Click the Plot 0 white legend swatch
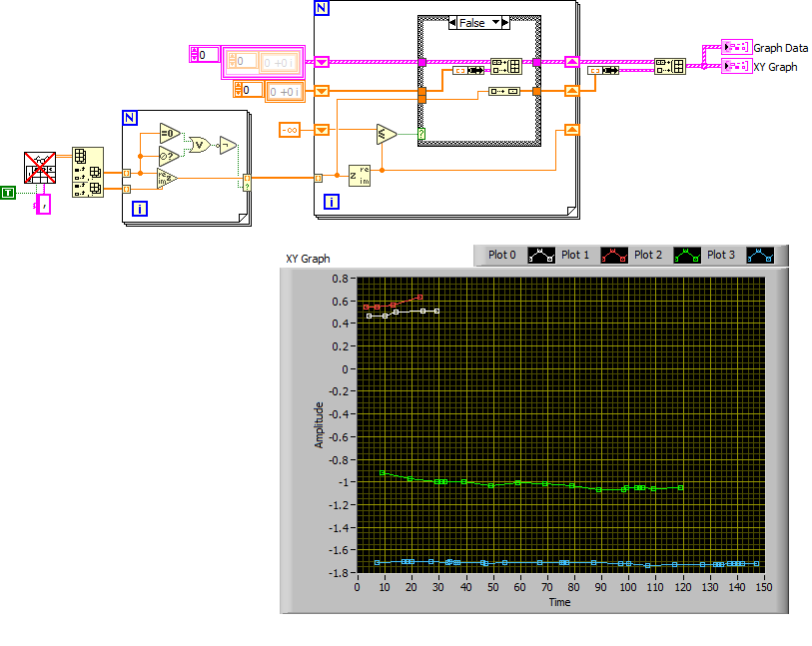The height and width of the screenshot is (646, 812). pos(541,256)
